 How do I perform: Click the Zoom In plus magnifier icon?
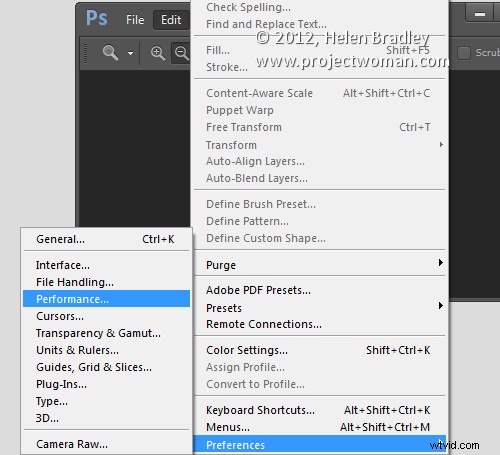(158, 53)
